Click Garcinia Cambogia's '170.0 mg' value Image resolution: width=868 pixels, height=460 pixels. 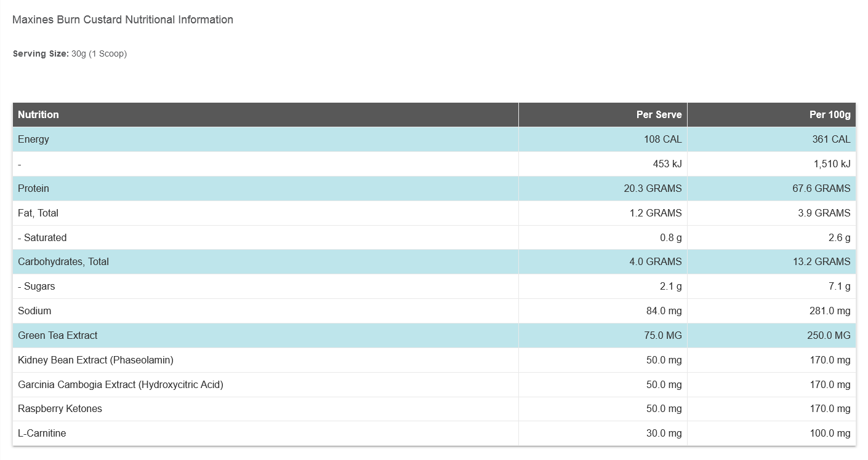pyautogui.click(x=830, y=384)
